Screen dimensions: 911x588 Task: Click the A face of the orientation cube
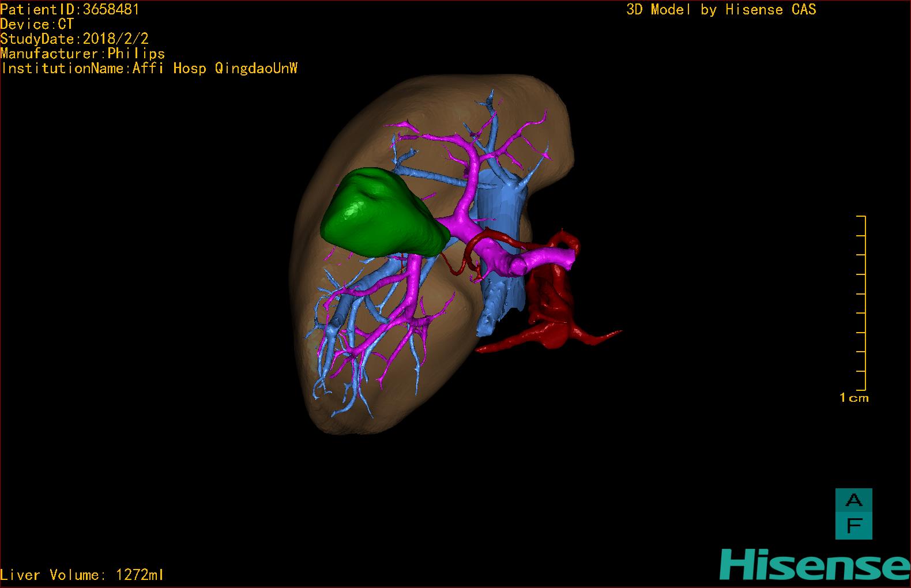pyautogui.click(x=853, y=501)
